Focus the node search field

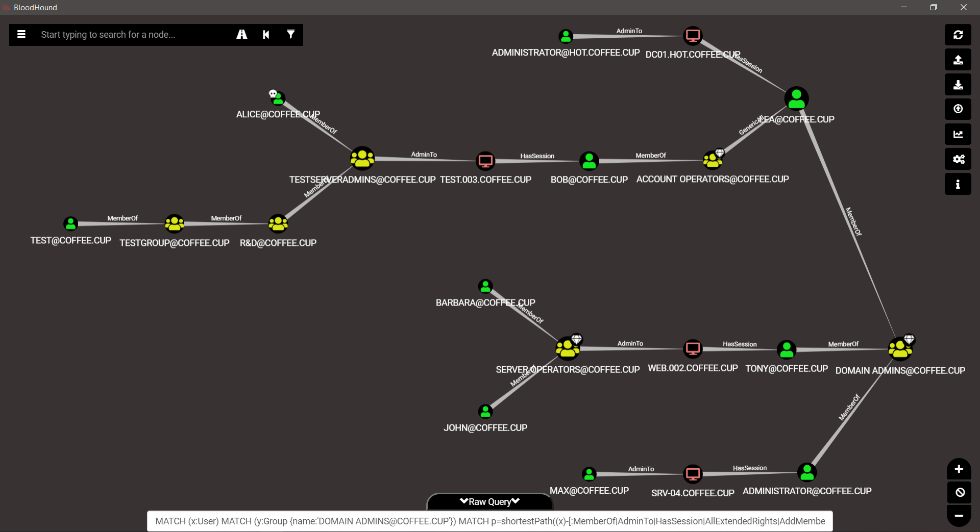point(133,35)
